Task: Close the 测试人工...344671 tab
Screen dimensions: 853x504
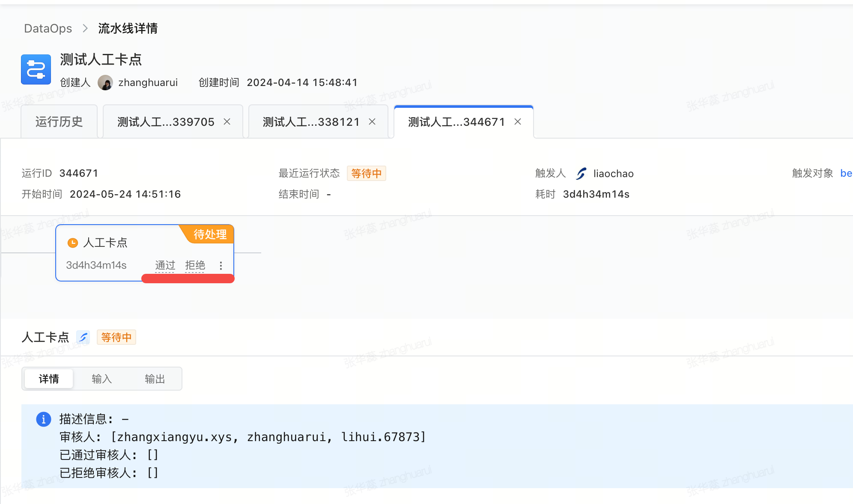Action: point(518,122)
